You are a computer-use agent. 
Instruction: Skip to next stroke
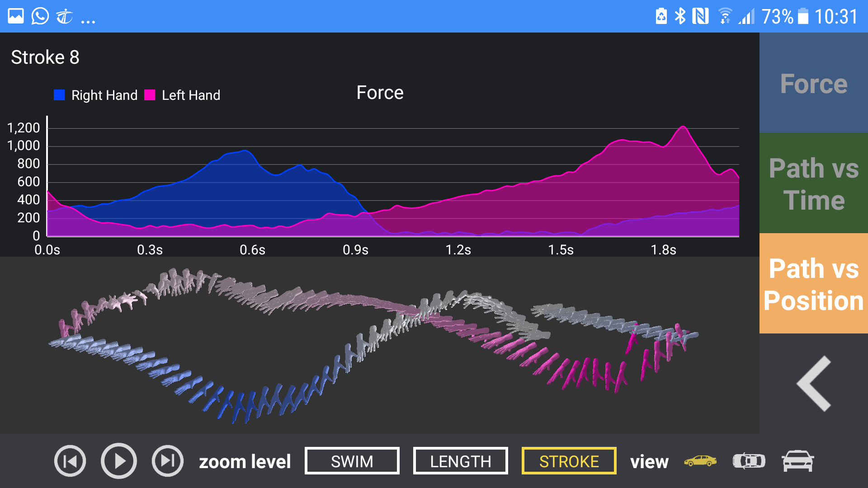(168, 461)
